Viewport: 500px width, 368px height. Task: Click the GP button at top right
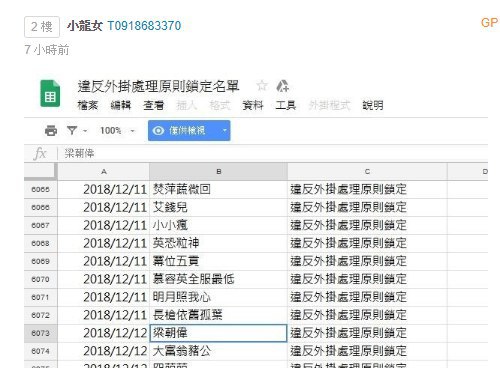489,23
